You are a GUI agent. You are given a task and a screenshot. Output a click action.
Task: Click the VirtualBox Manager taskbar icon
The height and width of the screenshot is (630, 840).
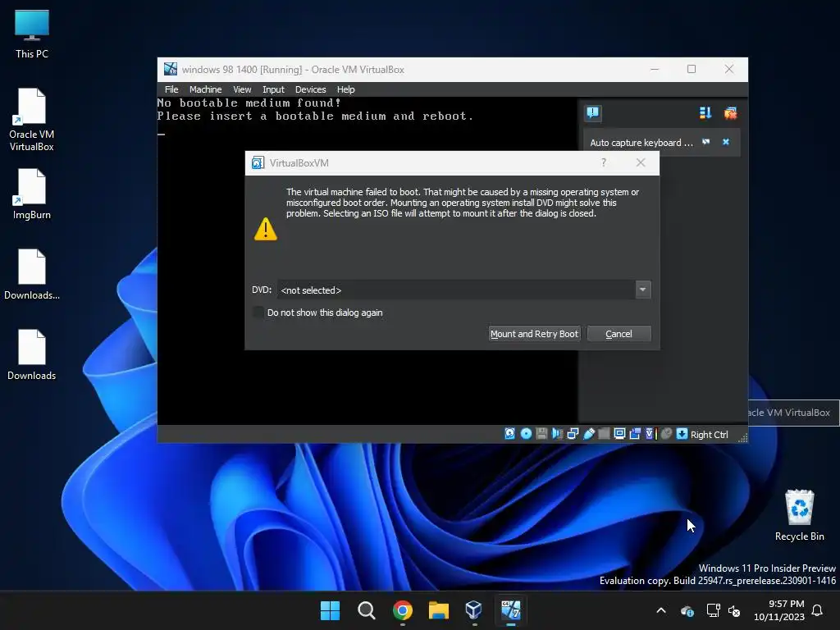(474, 610)
